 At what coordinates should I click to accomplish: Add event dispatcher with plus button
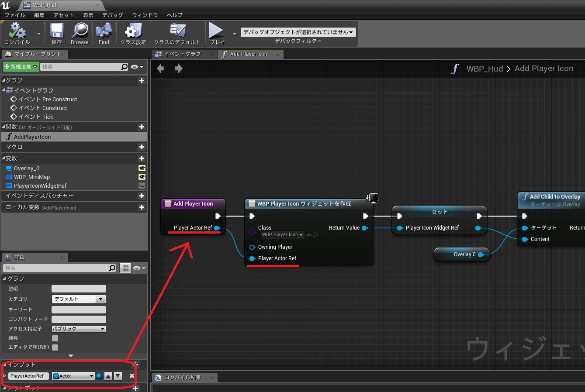pyautogui.click(x=142, y=196)
